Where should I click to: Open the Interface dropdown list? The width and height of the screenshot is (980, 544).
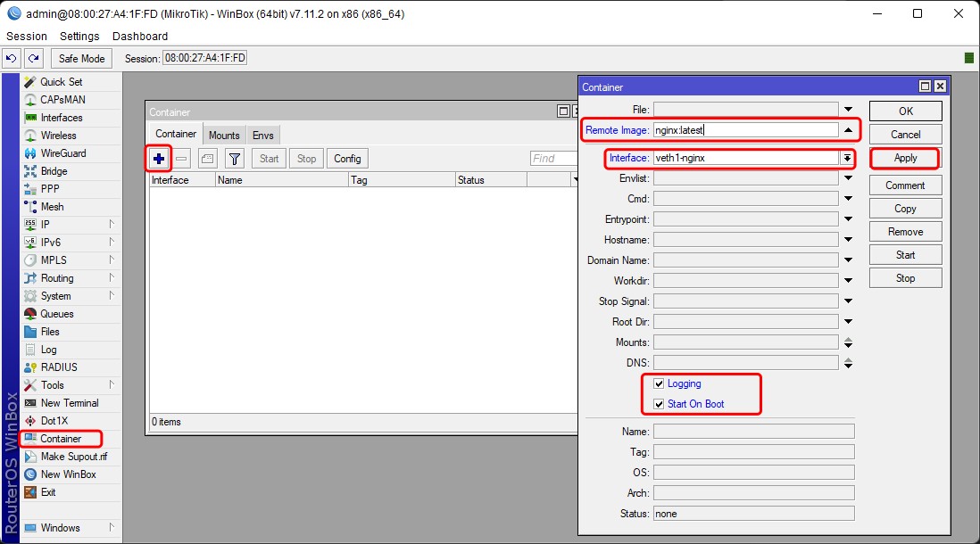click(x=846, y=158)
